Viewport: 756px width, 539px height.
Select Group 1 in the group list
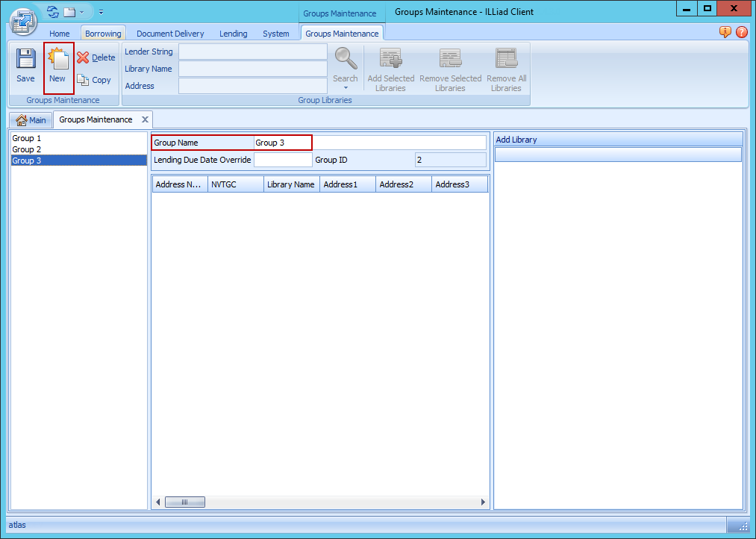pyautogui.click(x=27, y=139)
